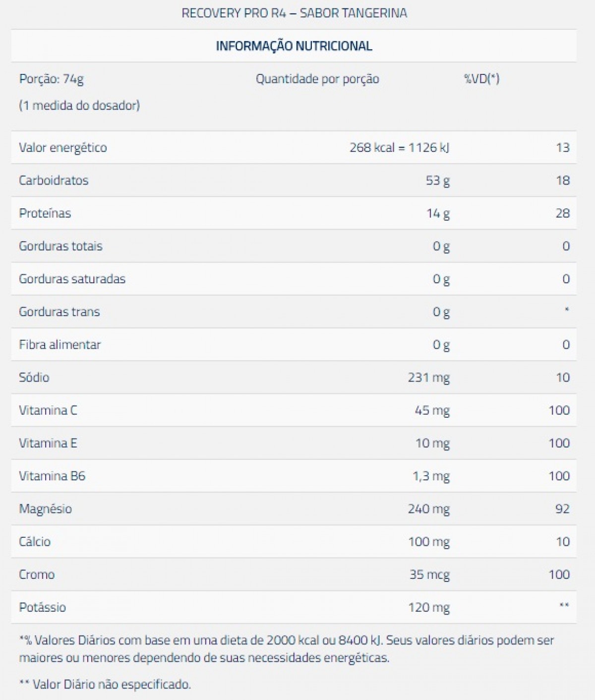The height and width of the screenshot is (700, 595).
Task: Click the Gorduras saturadas row label
Action: pos(72,279)
